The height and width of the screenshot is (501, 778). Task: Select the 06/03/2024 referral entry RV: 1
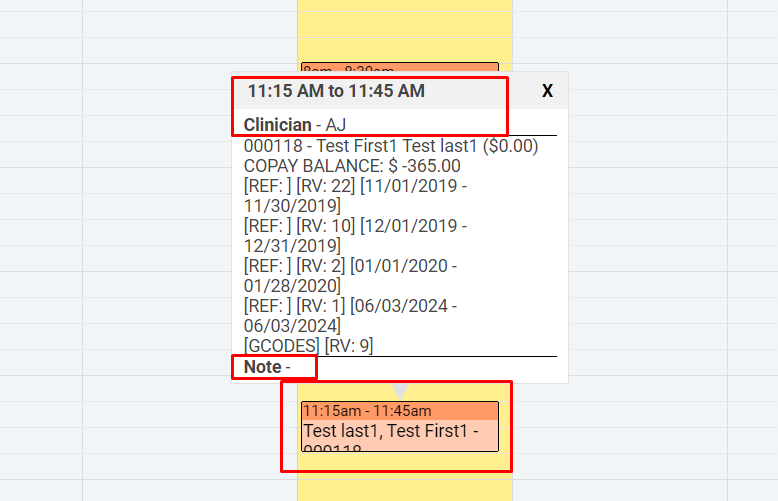tap(350, 315)
